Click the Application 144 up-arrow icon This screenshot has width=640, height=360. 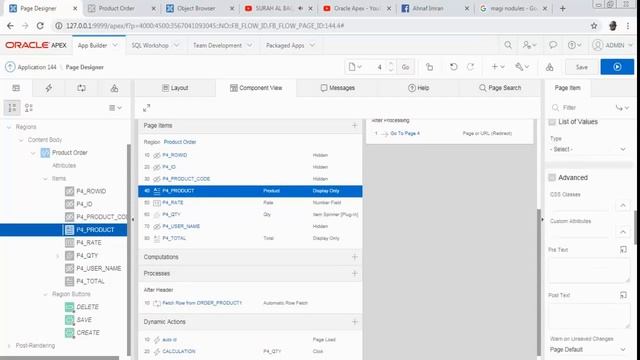tap(10, 67)
